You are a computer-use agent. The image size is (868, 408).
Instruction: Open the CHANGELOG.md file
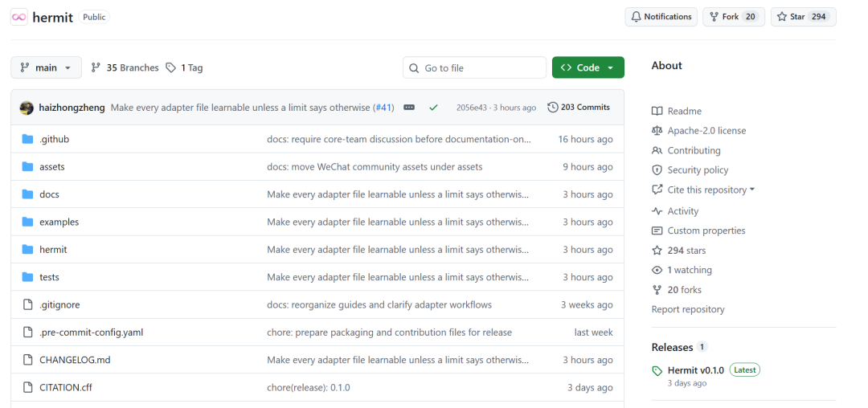point(75,361)
